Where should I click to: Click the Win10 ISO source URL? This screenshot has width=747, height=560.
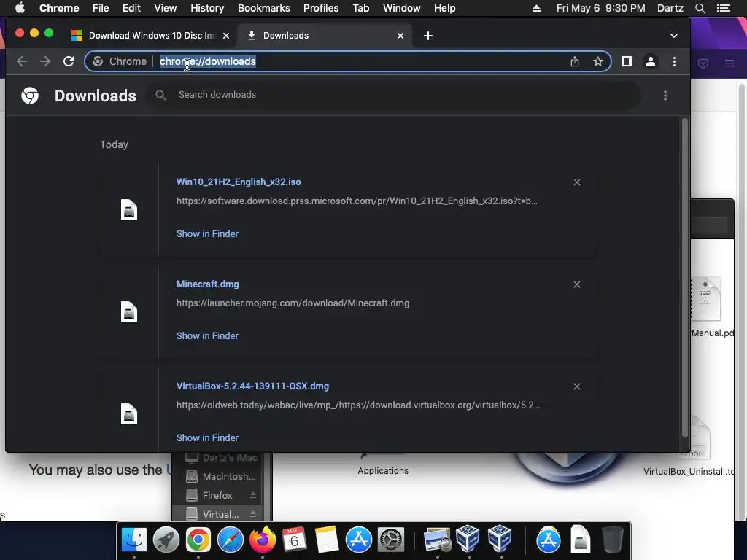357,201
